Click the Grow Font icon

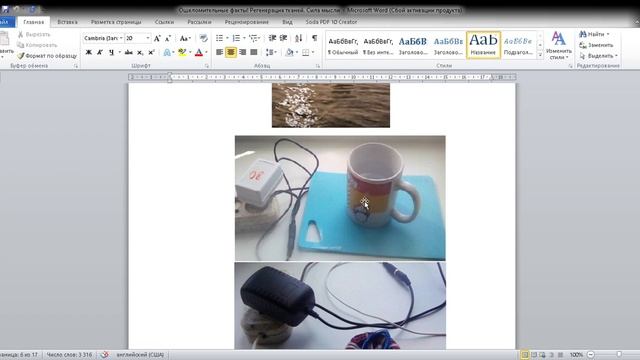click(x=157, y=38)
